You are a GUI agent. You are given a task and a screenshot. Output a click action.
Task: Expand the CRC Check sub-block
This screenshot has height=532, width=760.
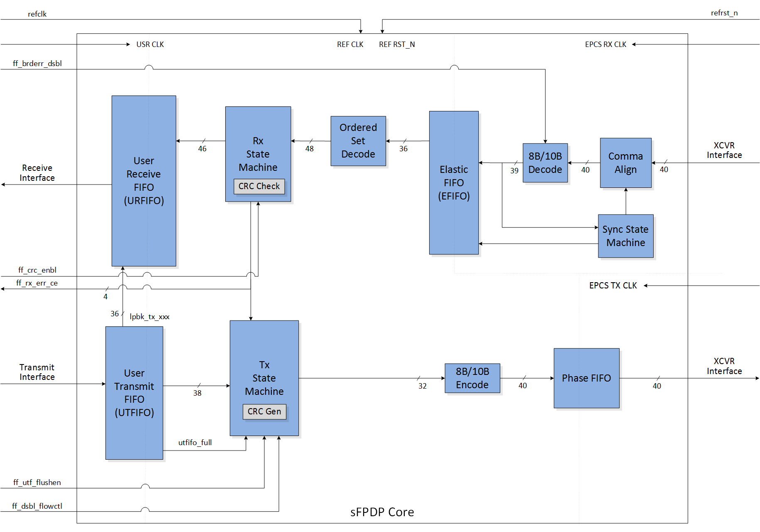pyautogui.click(x=259, y=186)
